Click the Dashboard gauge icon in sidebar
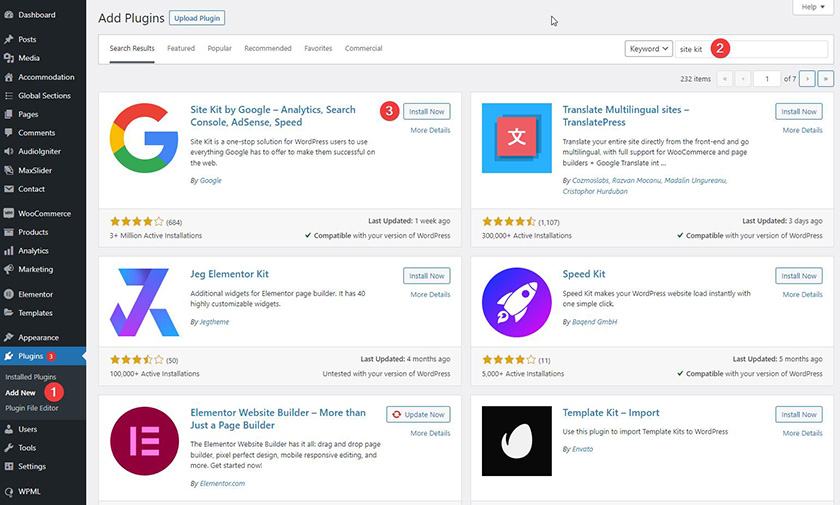Screen dimensions: 840x505 tap(9, 15)
